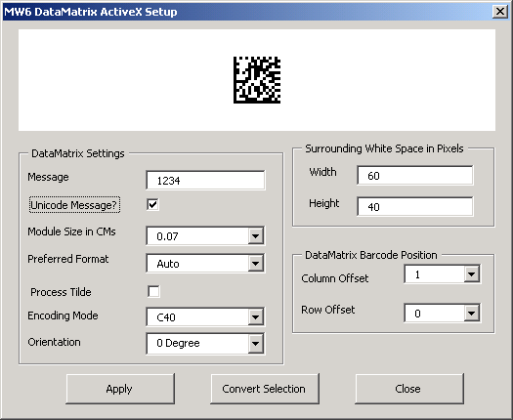Image resolution: width=513 pixels, height=420 pixels.
Task: Open the Preferred Format dropdown
Action: pos(256,263)
